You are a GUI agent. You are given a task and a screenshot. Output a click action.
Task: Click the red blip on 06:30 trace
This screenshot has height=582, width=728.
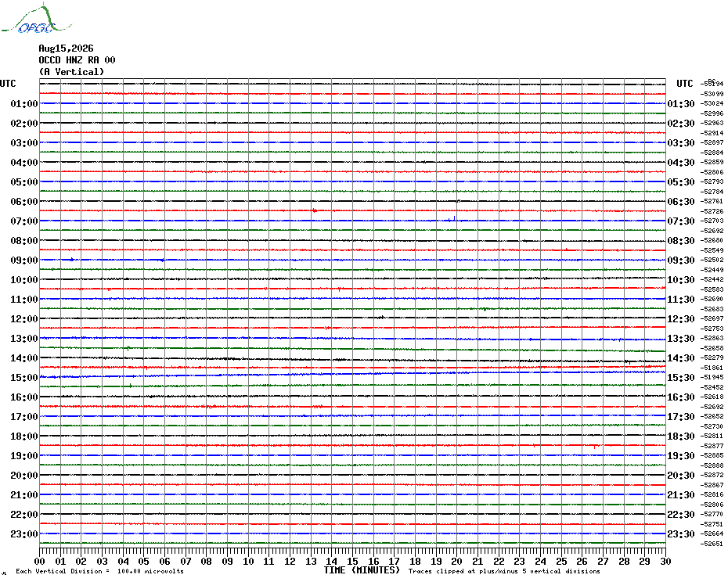(315, 210)
